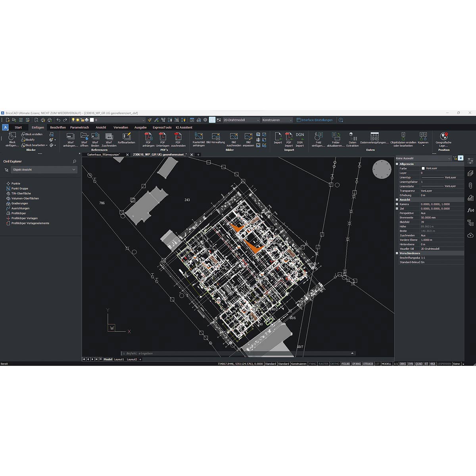Open the Geografische Lage tool
This screenshot has height=476, width=476.
tap(443, 137)
